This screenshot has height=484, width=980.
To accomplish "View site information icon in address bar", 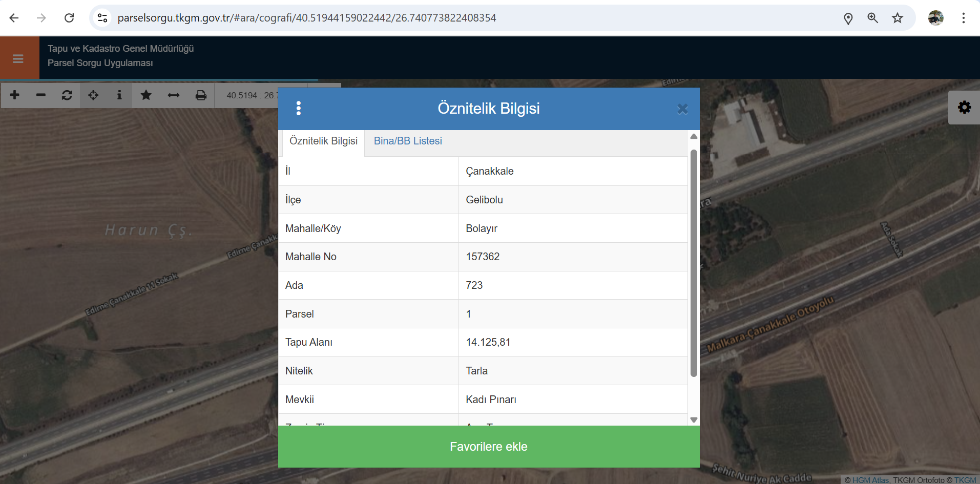I will (102, 18).
